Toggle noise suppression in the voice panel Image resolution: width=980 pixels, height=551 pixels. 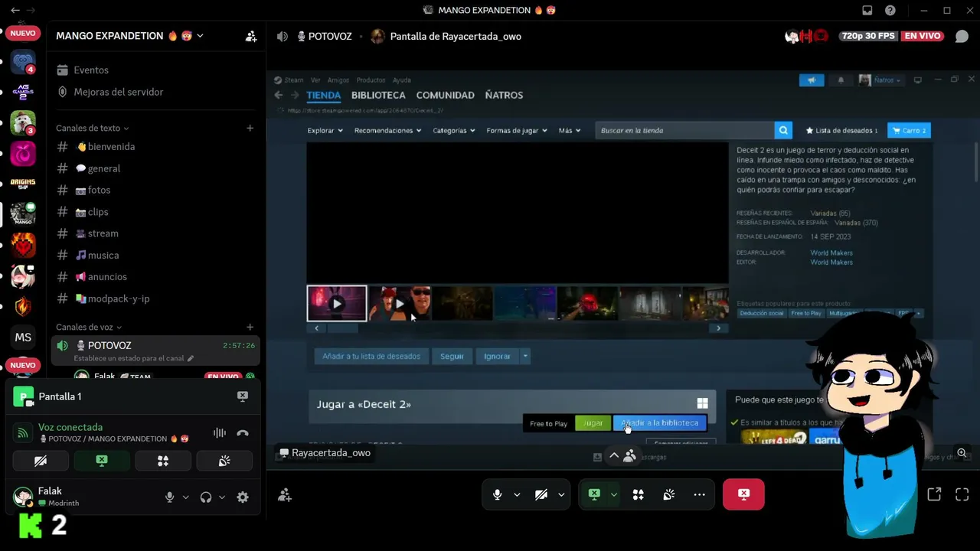point(220,433)
